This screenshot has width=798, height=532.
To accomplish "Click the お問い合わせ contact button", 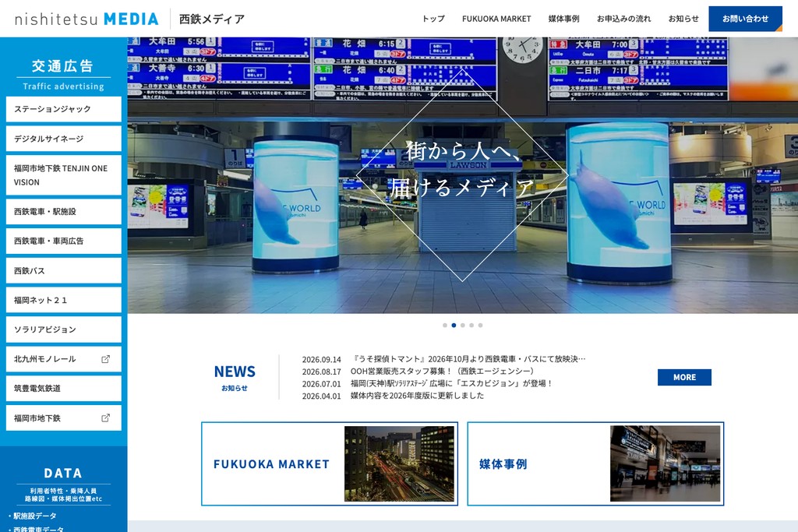I will [x=745, y=19].
